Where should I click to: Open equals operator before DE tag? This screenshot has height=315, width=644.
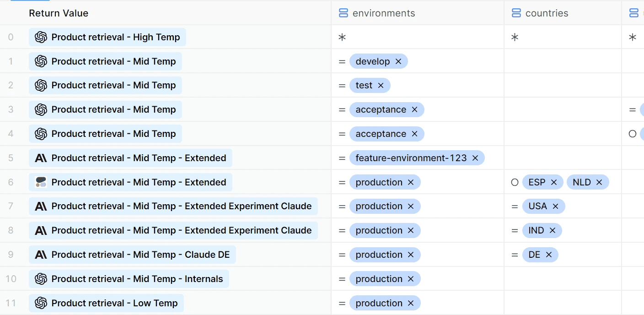pos(515,255)
